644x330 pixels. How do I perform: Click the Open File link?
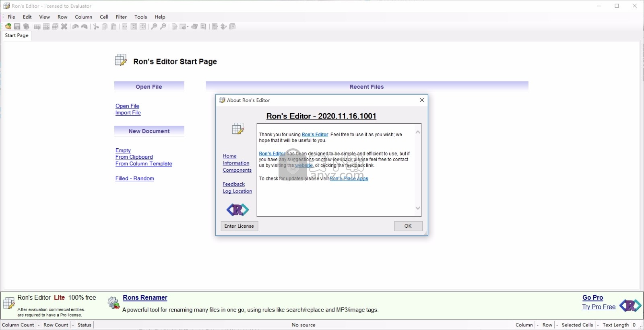[127, 106]
